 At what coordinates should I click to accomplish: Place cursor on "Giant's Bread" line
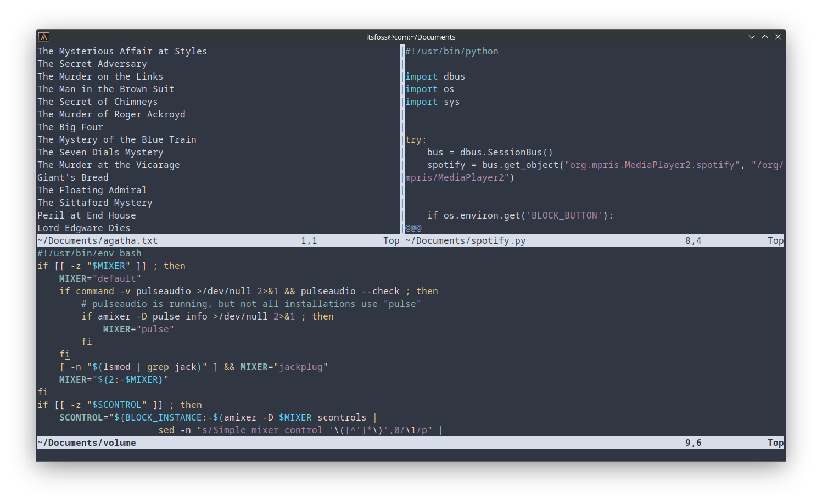pos(72,177)
